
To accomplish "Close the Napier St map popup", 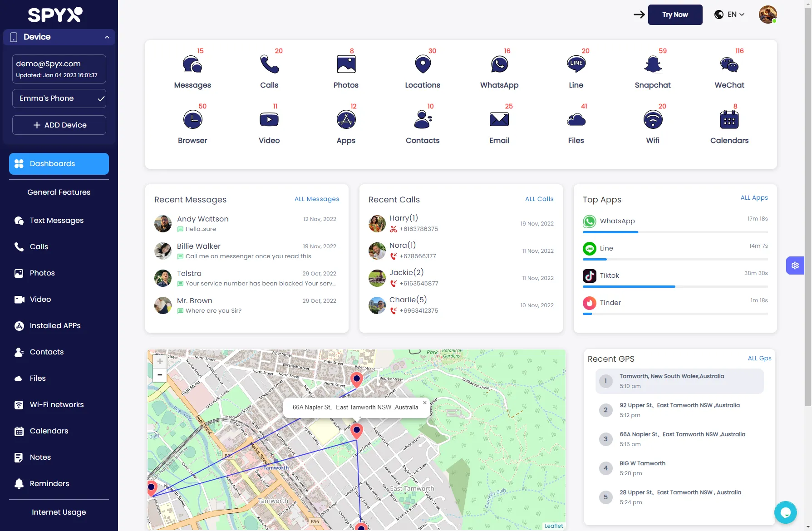I will [424, 403].
